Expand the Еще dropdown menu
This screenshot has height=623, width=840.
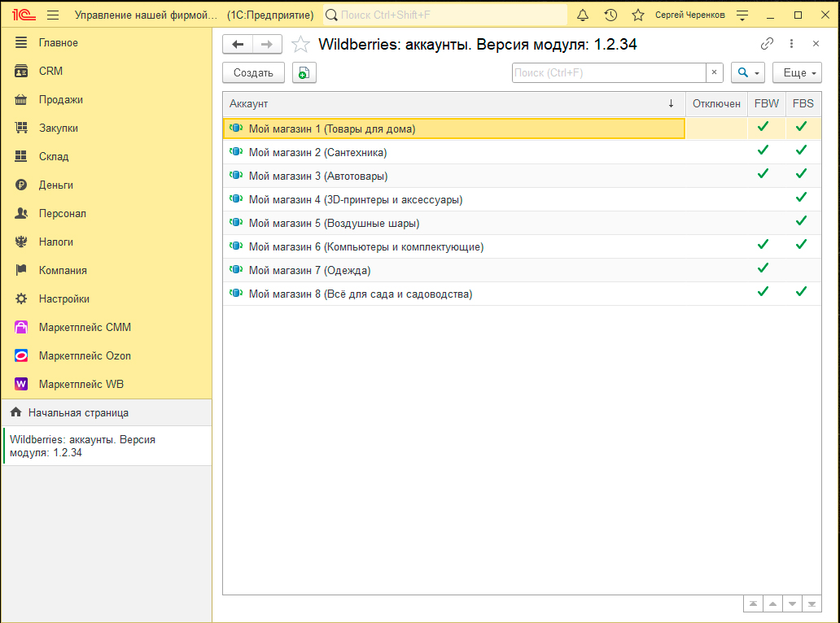pos(797,72)
